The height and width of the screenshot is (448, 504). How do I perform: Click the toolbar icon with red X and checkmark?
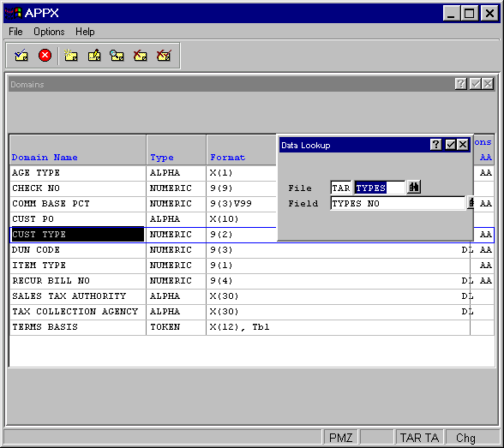click(164, 56)
